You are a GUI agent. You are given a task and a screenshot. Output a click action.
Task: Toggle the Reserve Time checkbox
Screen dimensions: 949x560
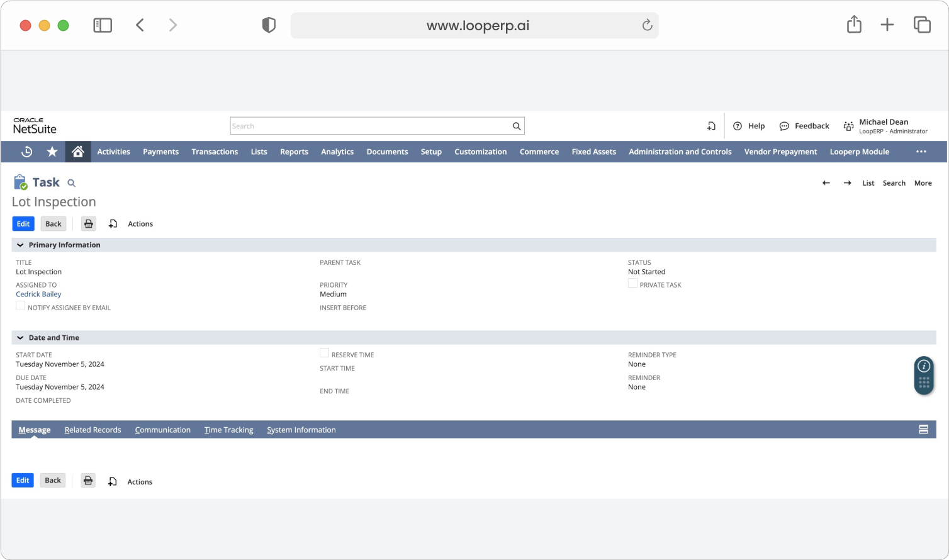click(x=324, y=353)
